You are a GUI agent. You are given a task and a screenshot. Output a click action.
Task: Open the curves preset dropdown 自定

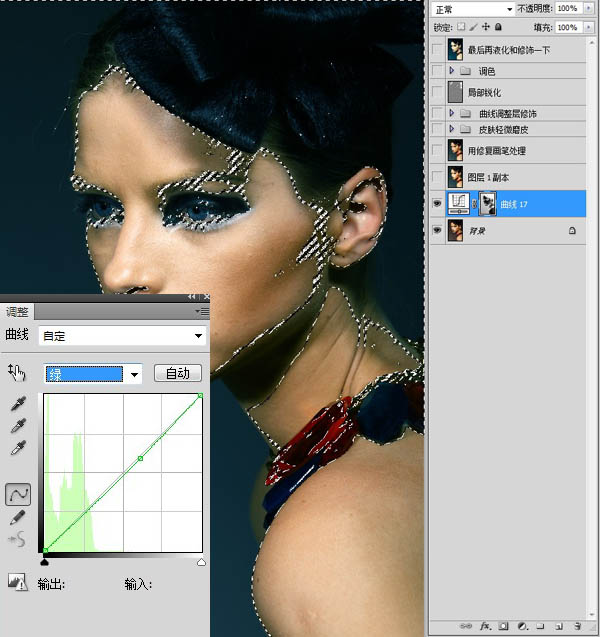pos(122,336)
